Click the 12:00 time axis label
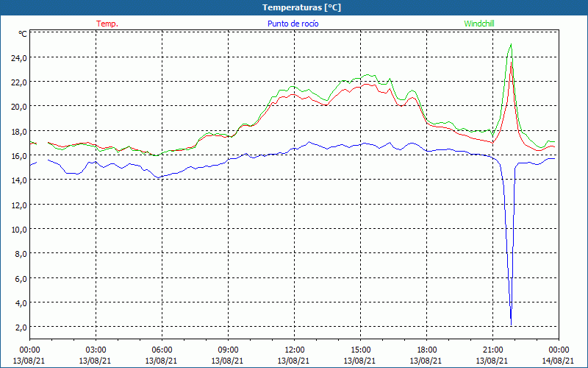588x368 pixels. click(x=295, y=350)
